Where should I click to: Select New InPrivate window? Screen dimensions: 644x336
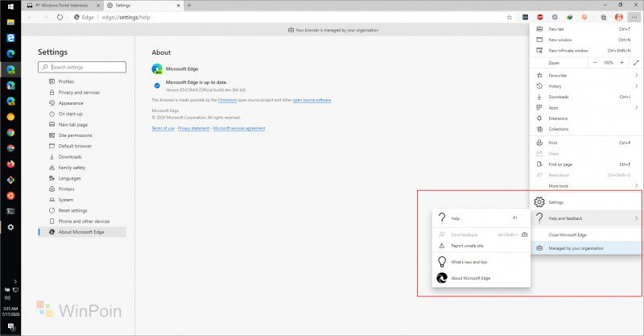coord(587,51)
